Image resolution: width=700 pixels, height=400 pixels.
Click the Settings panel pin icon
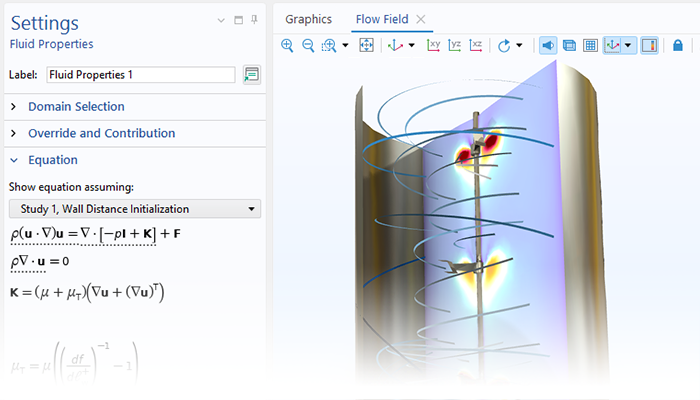pos(254,20)
